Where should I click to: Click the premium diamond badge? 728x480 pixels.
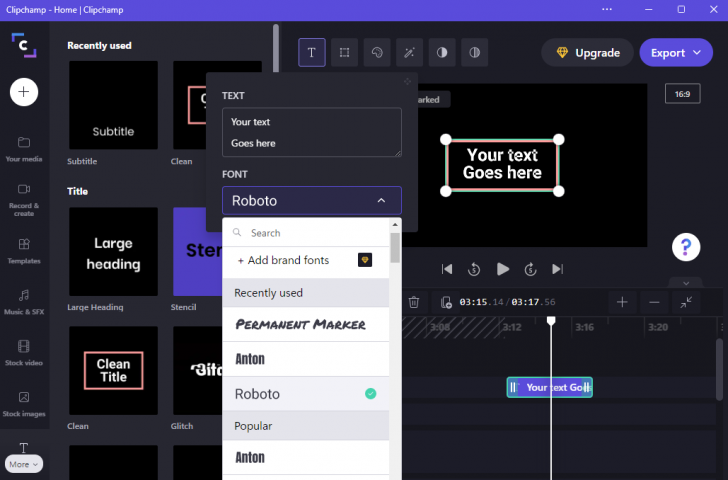(x=365, y=260)
